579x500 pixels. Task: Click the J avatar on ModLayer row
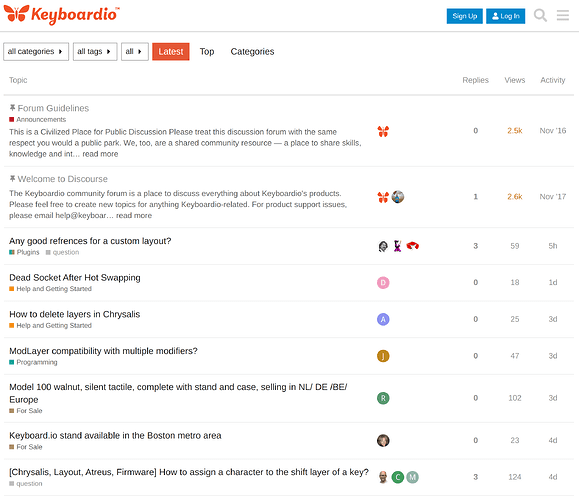[x=383, y=356]
